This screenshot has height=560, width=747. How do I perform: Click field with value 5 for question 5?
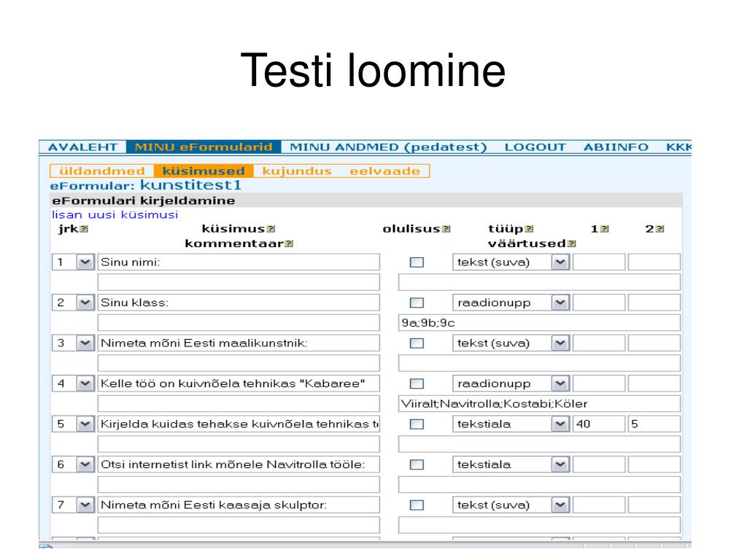click(654, 424)
